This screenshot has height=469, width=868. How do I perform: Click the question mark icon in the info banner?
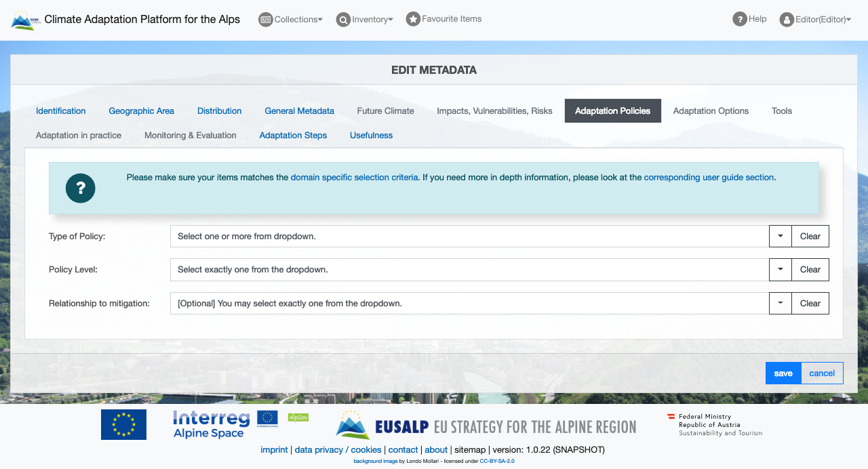pyautogui.click(x=80, y=188)
